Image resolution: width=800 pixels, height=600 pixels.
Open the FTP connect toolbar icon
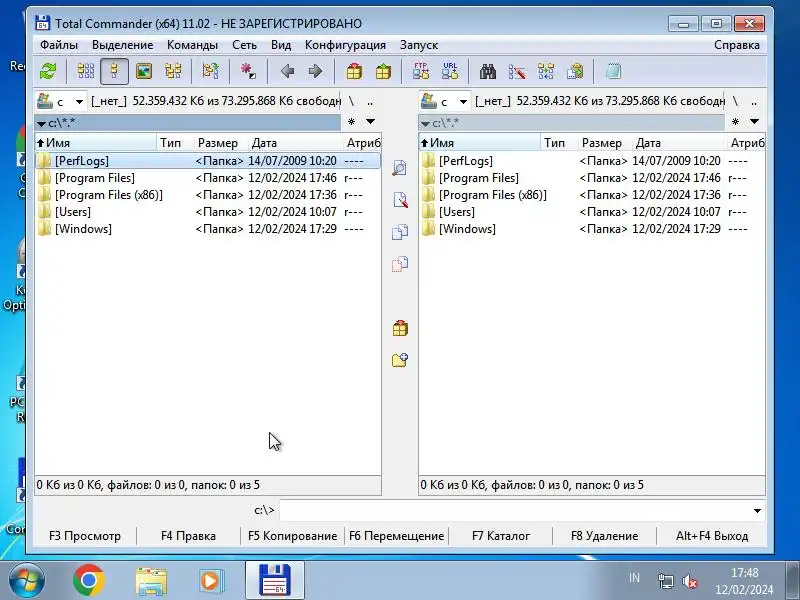[421, 71]
